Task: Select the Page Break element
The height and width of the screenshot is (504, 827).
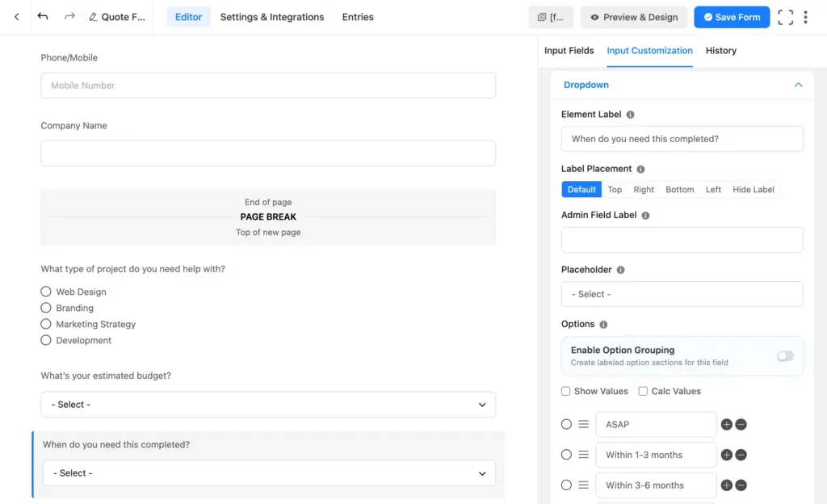Action: tap(268, 217)
